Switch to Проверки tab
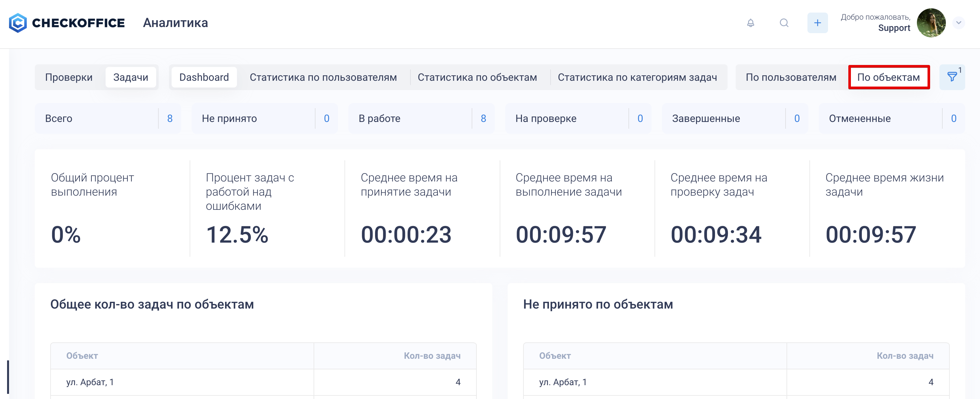This screenshot has width=980, height=399. 69,77
